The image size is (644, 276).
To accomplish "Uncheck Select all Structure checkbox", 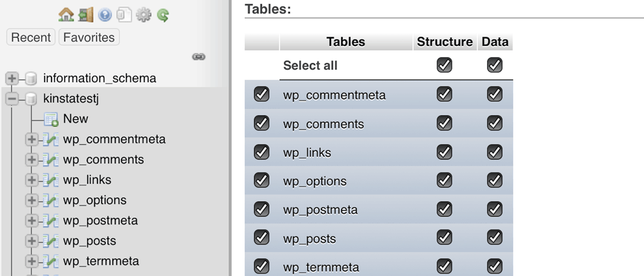I will point(444,65).
